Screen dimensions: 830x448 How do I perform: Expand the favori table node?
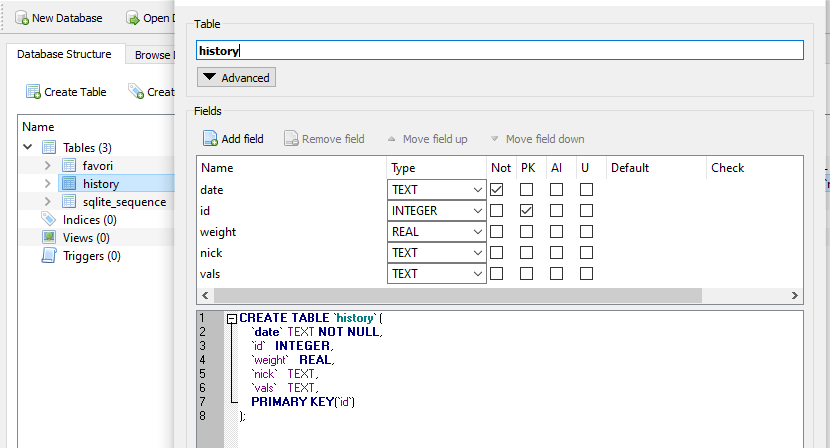(48, 165)
